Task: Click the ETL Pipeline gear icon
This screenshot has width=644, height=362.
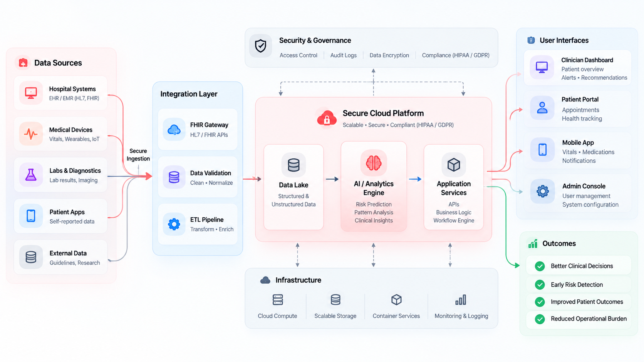Action: pyautogui.click(x=174, y=224)
